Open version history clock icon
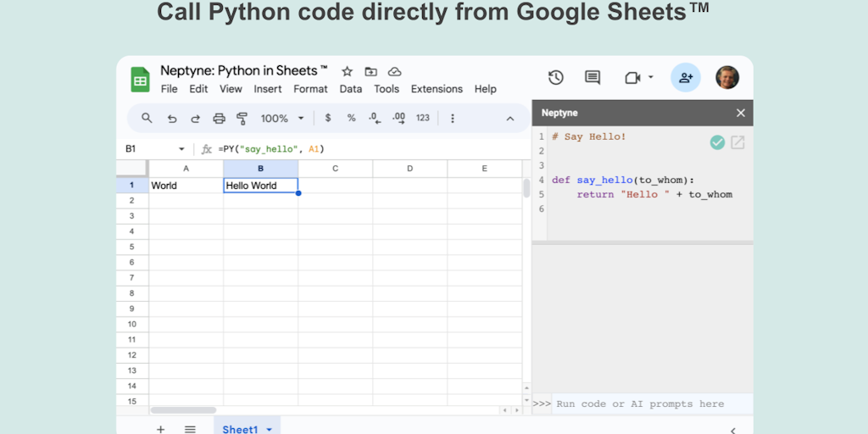This screenshot has height=434, width=868. pyautogui.click(x=556, y=78)
